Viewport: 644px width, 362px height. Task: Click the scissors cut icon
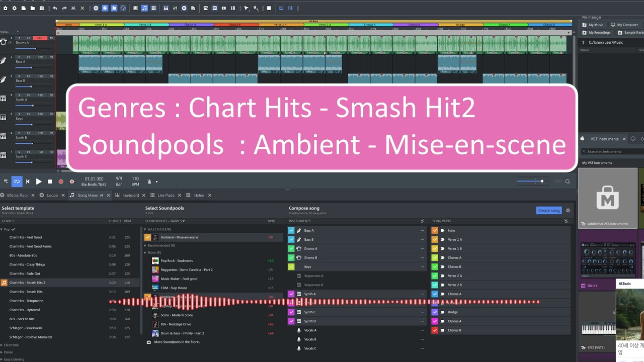[x=73, y=8]
